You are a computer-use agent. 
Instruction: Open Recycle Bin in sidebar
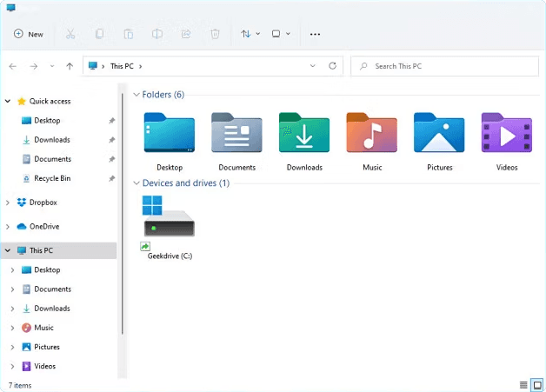52,178
